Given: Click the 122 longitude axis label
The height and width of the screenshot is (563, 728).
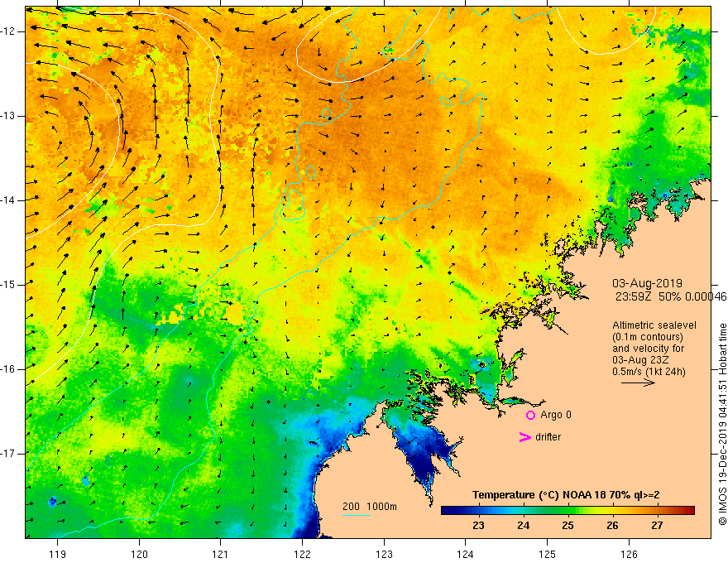Looking at the screenshot, I should [x=302, y=554].
